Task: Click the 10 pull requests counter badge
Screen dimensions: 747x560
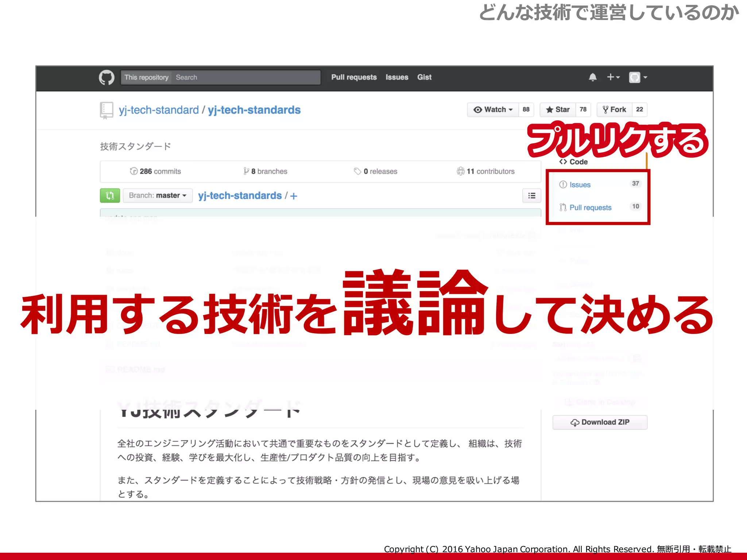Action: click(635, 207)
